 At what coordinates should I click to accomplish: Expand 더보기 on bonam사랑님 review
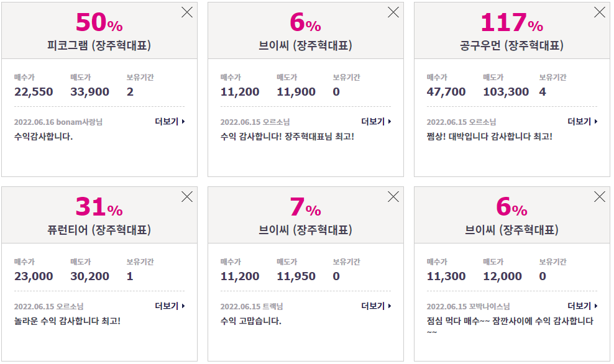click(170, 122)
